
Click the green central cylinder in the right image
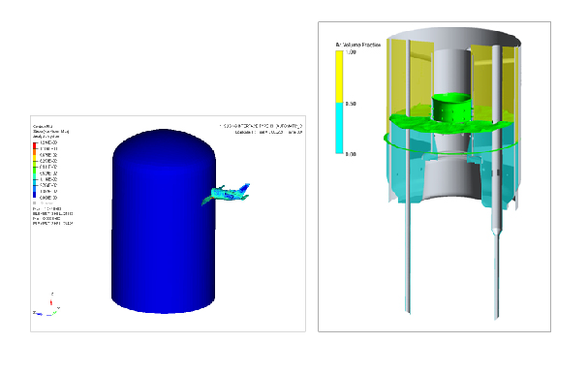(451, 108)
